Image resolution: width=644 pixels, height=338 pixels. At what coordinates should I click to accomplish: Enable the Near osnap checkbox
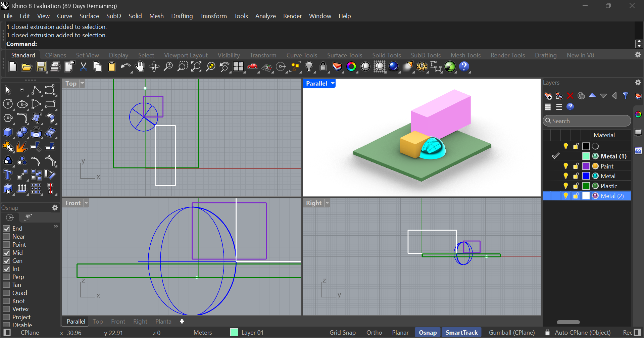[x=6, y=237]
